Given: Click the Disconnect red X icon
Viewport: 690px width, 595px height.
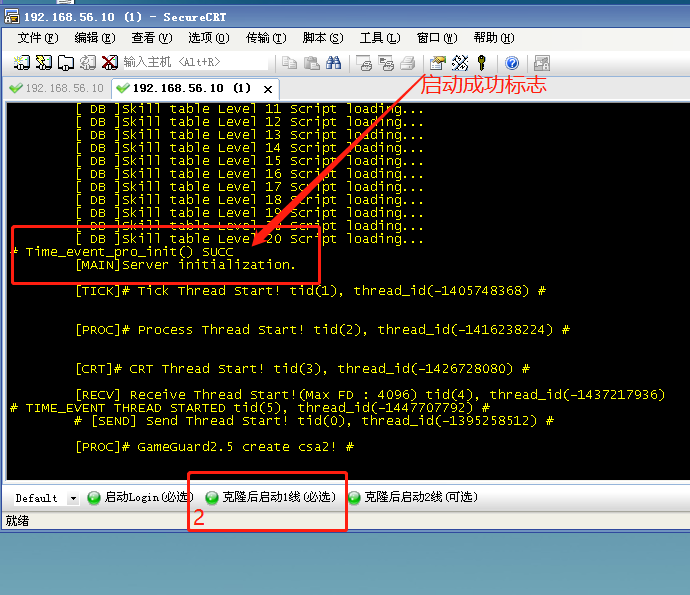Looking at the screenshot, I should point(110,63).
